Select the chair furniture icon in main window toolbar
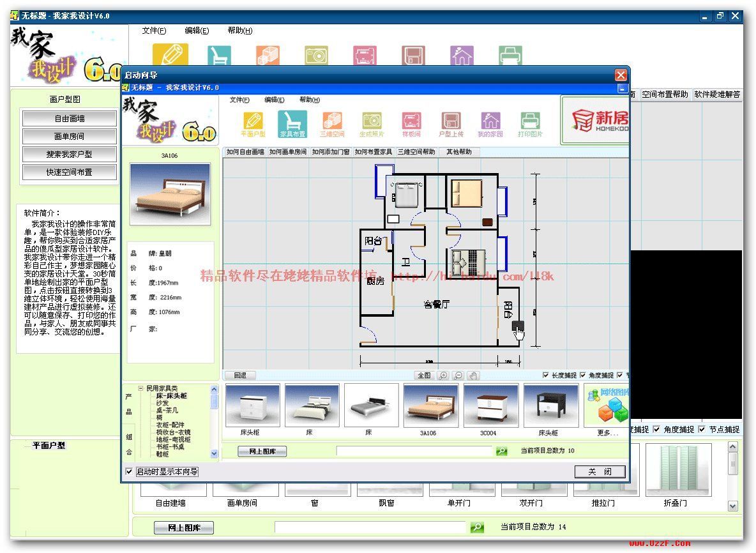Viewport: 756px width, 553px height. (x=219, y=55)
